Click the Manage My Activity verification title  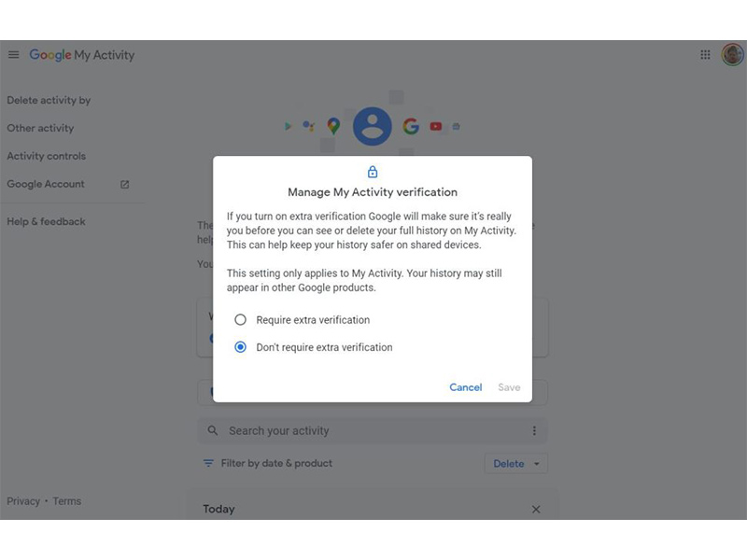point(373,192)
